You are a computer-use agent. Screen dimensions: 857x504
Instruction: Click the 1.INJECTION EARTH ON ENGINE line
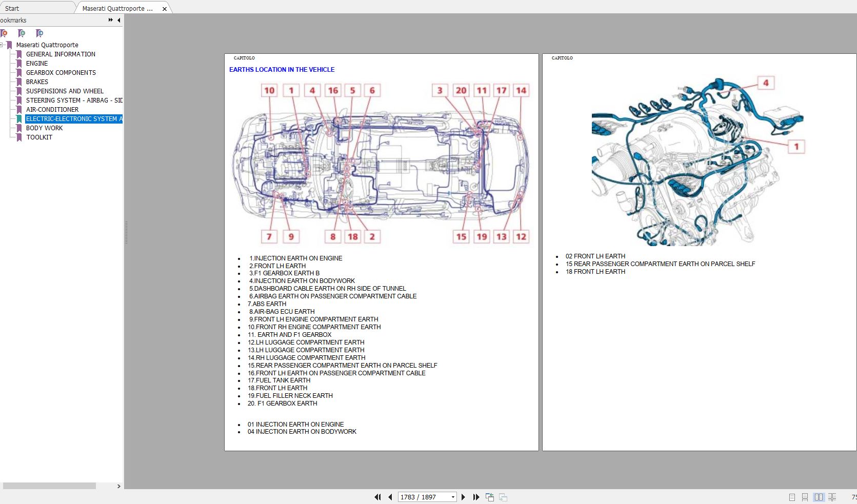[296, 258]
